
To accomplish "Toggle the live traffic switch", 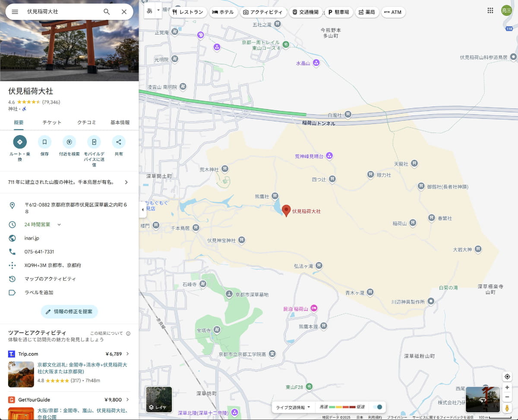I will 377,407.
